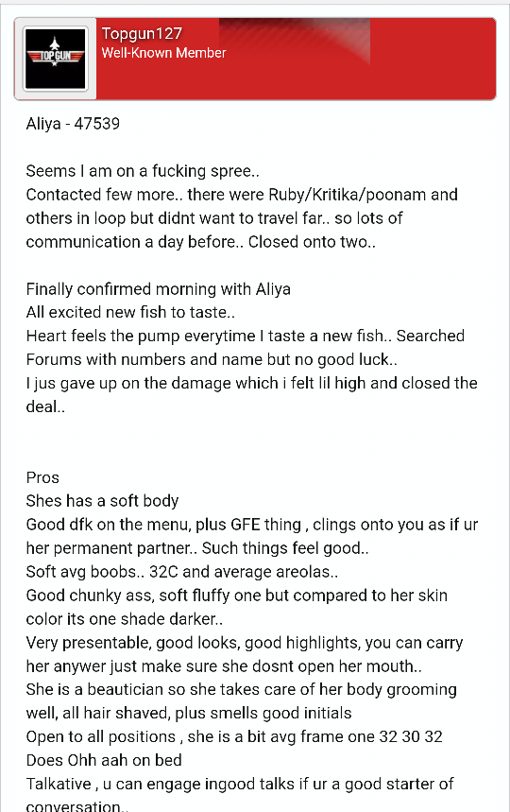Click line Finally confirmed morning with Aliya
This screenshot has height=812, width=510.
point(159,289)
